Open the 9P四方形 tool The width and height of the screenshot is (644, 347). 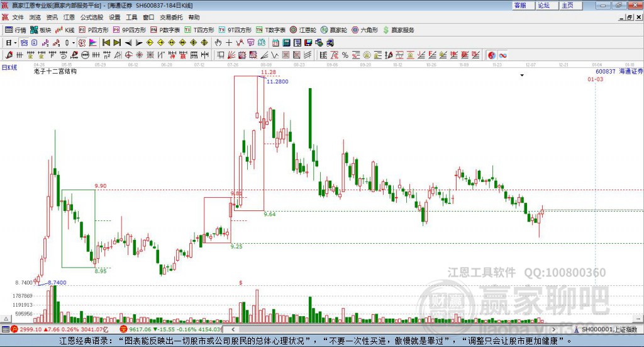(x=129, y=30)
